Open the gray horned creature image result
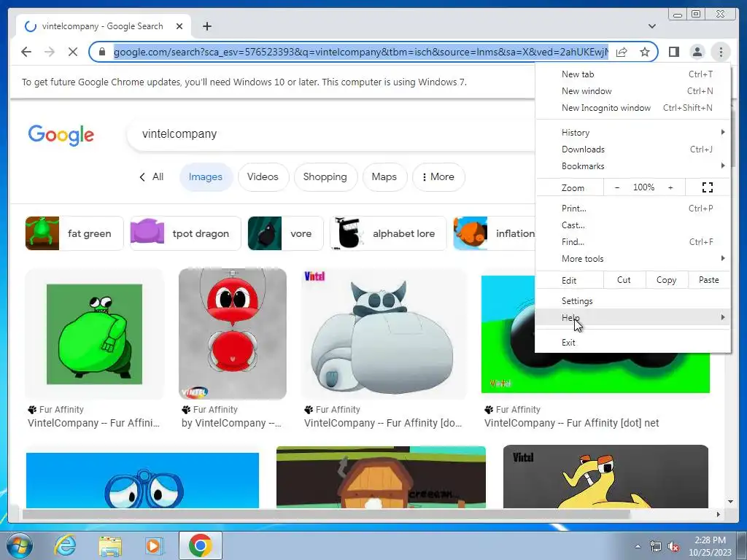Image resolution: width=747 pixels, height=560 pixels. coord(384,334)
